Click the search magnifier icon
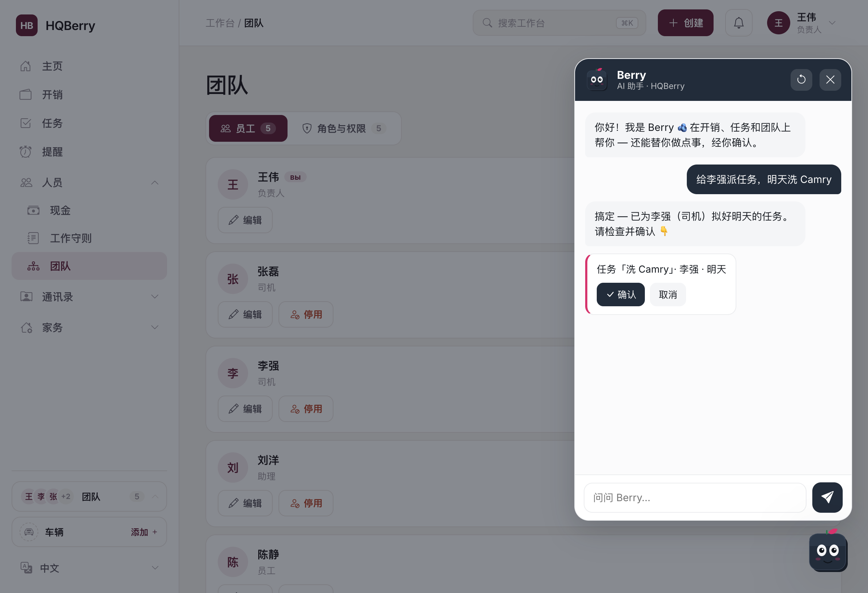Screen dimensions: 868x593 (487, 23)
